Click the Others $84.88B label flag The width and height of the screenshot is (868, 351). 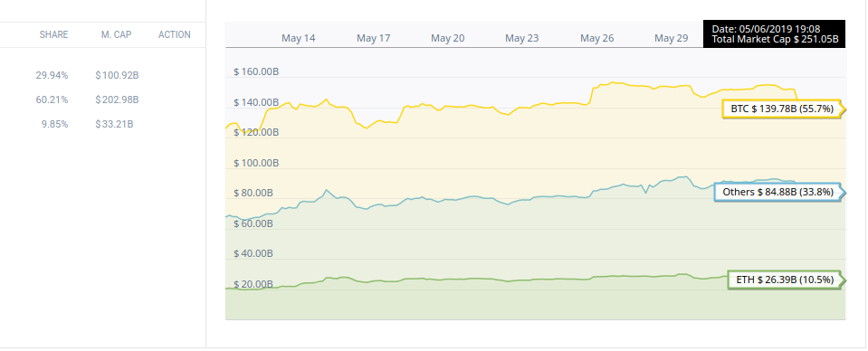pos(780,192)
